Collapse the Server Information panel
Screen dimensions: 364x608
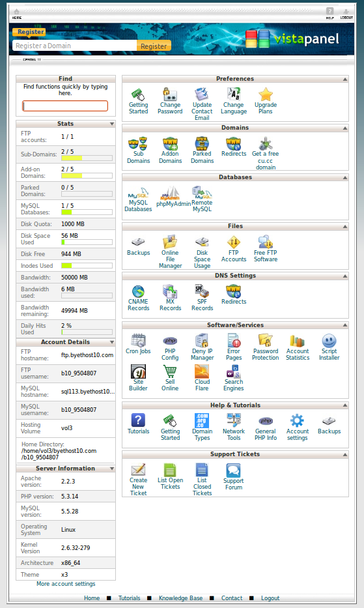coord(111,469)
